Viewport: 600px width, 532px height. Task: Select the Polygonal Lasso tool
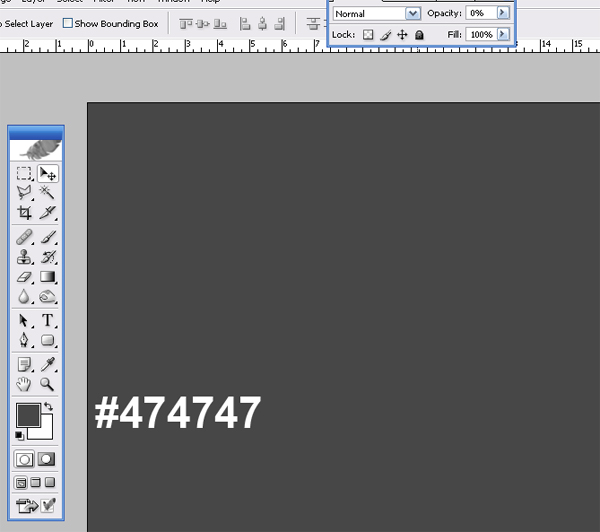click(x=24, y=193)
